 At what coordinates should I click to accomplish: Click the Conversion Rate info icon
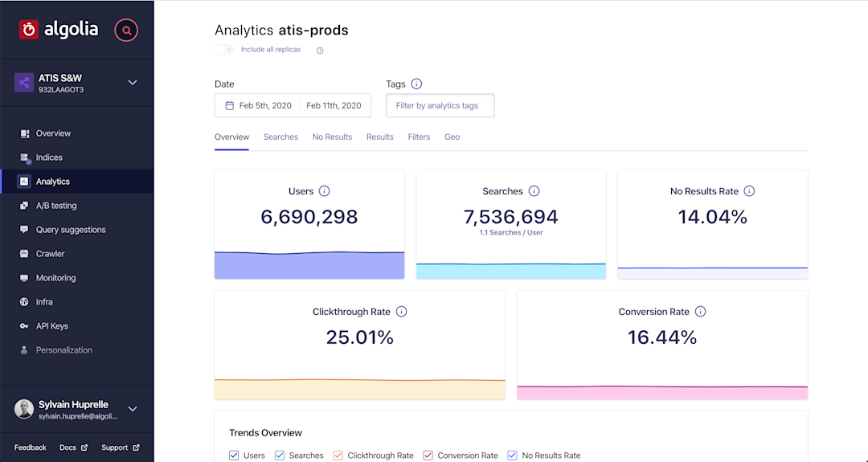click(x=700, y=312)
